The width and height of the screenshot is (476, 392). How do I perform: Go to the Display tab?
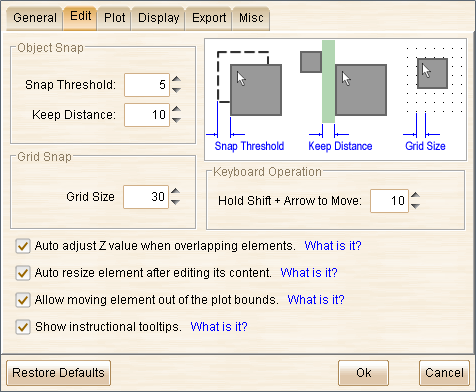tap(158, 18)
